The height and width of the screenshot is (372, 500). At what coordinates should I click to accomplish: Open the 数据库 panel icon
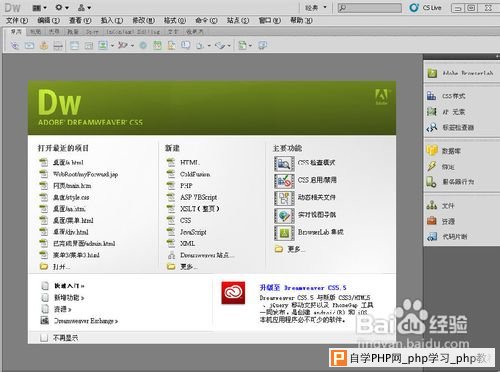(x=432, y=151)
